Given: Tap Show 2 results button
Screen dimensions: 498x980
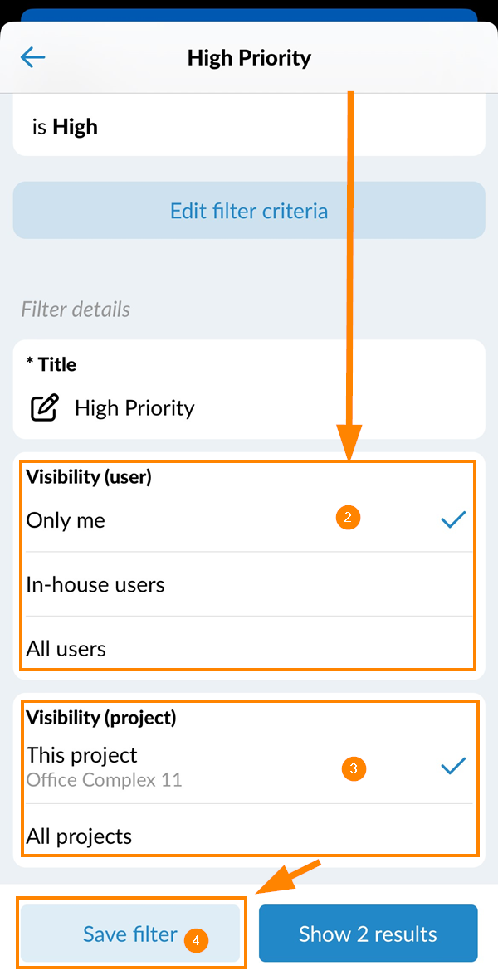Looking at the screenshot, I should pos(368,934).
